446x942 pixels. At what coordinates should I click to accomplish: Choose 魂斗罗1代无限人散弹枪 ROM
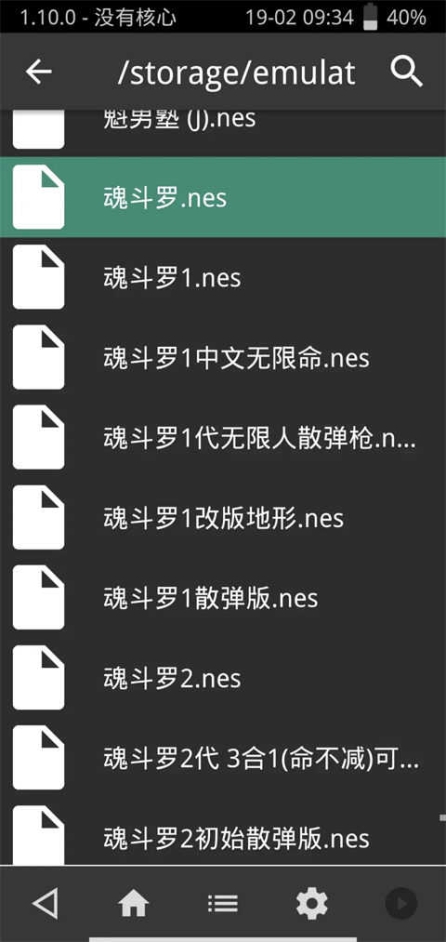[223, 437]
